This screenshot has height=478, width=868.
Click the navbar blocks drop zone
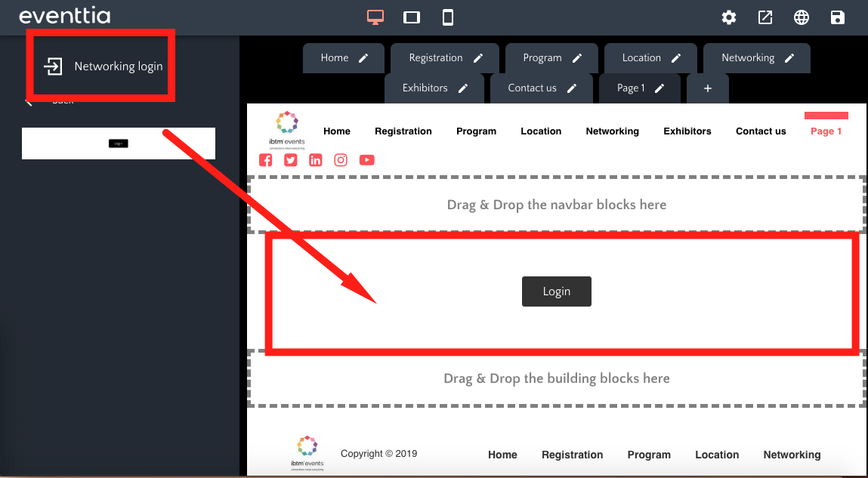pyautogui.click(x=556, y=205)
